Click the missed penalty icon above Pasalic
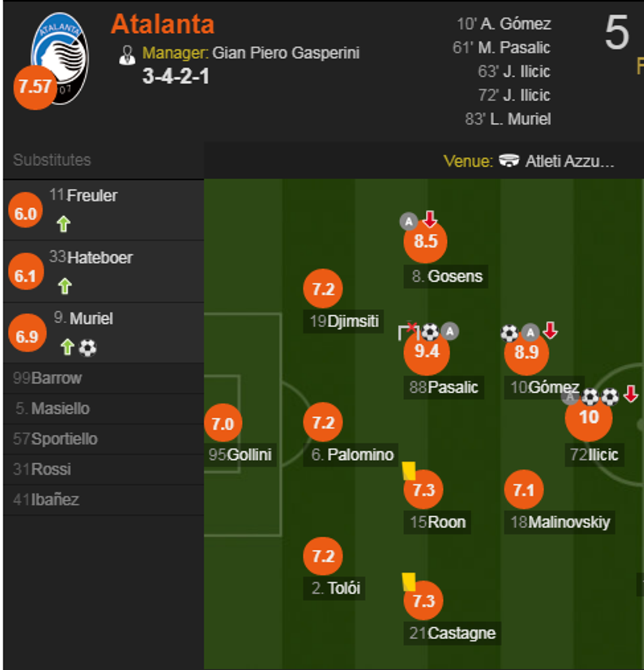 click(408, 332)
